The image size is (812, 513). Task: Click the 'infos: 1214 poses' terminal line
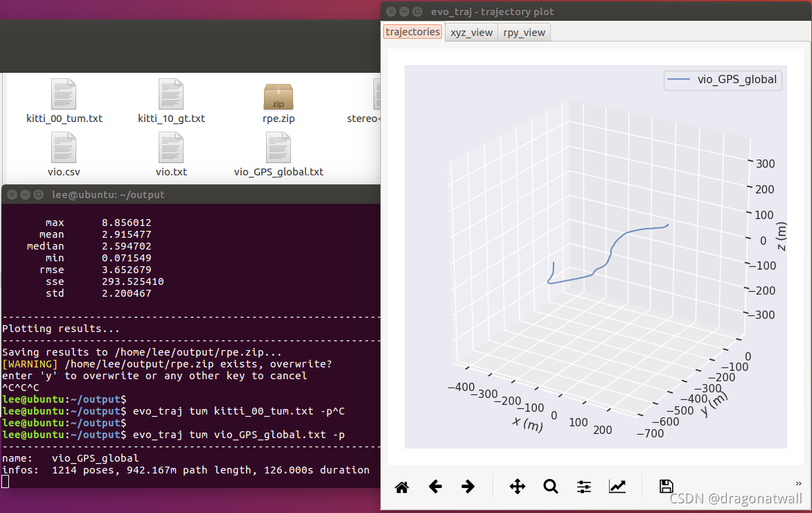coord(186,471)
